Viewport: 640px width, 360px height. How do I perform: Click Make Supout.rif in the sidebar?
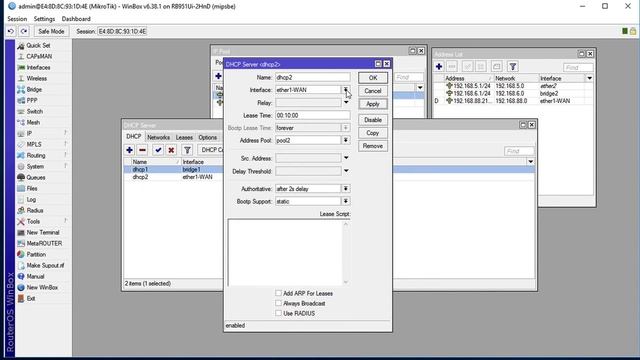[x=45, y=266]
